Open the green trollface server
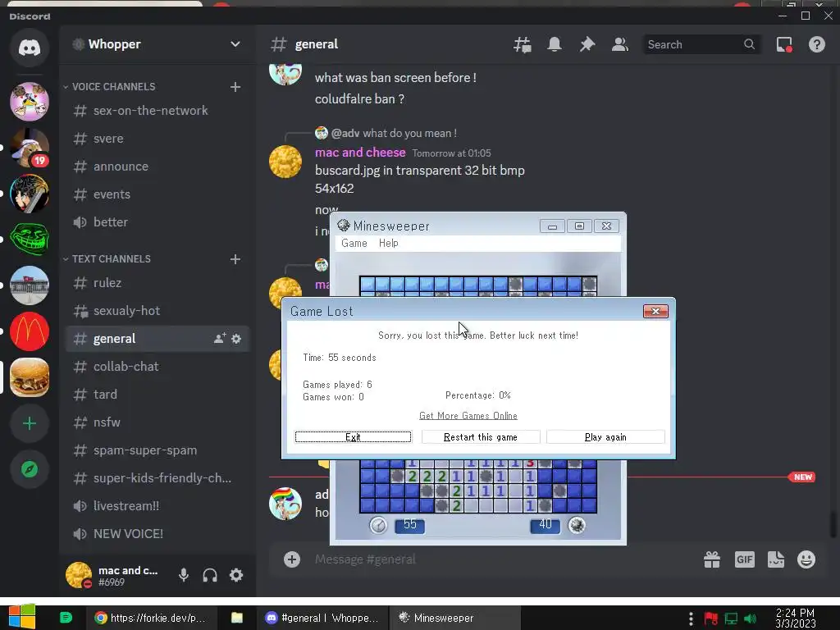The height and width of the screenshot is (630, 840). point(30,239)
